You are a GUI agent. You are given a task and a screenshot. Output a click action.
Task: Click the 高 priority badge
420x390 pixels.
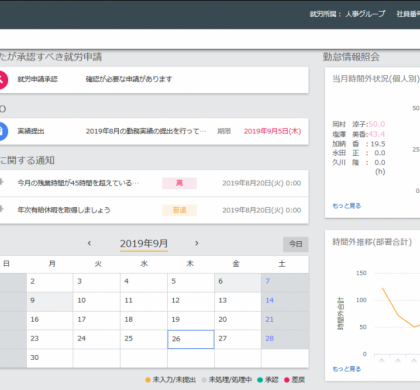179,183
